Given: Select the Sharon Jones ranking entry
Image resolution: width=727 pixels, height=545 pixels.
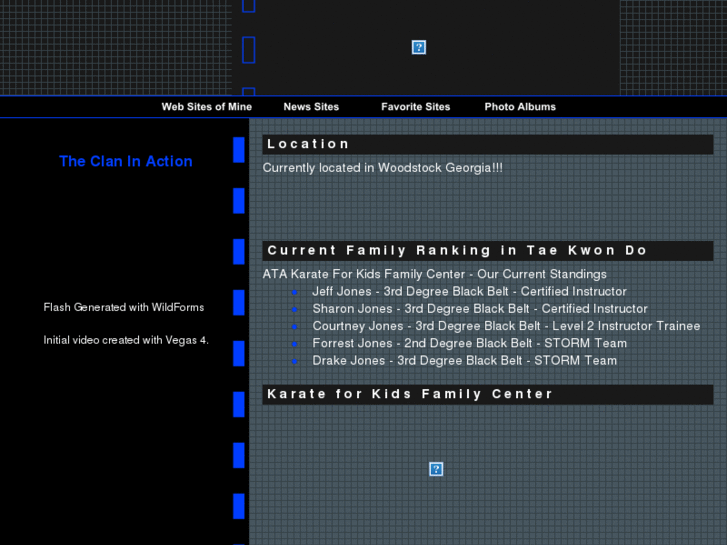Looking at the screenshot, I should [x=480, y=309].
